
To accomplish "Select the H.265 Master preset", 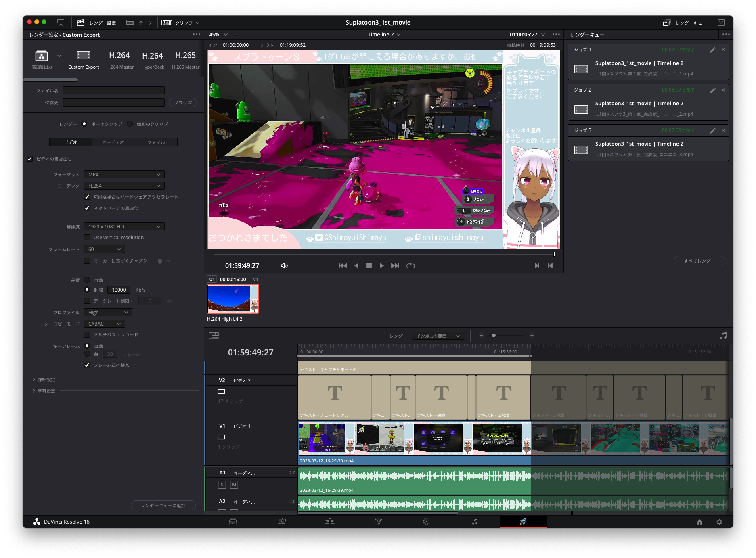I will click(186, 60).
